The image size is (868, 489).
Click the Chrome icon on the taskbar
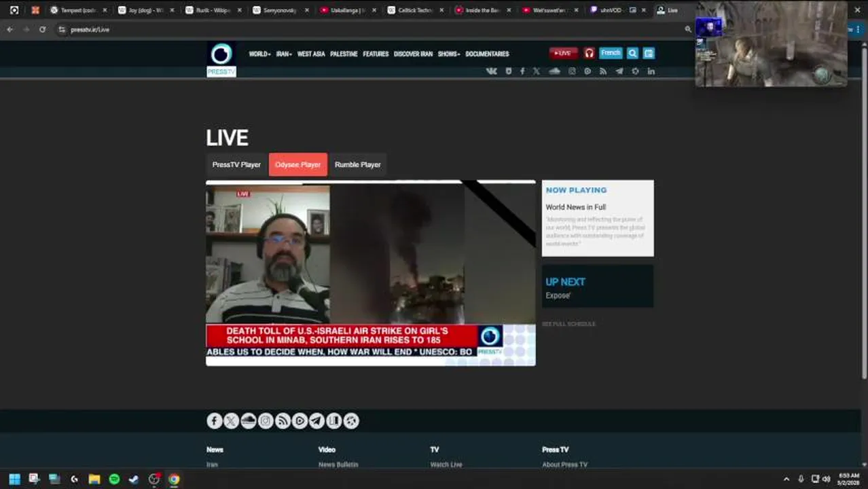(x=174, y=479)
